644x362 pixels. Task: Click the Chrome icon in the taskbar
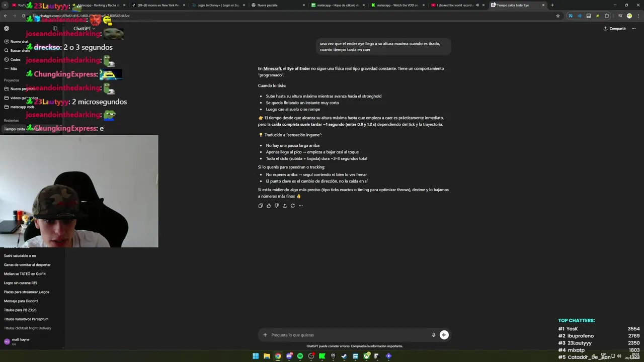278,356
